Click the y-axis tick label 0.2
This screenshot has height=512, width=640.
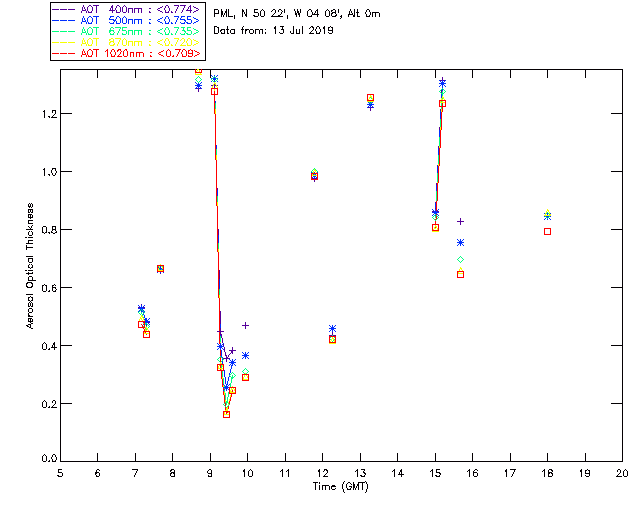[x=49, y=404]
